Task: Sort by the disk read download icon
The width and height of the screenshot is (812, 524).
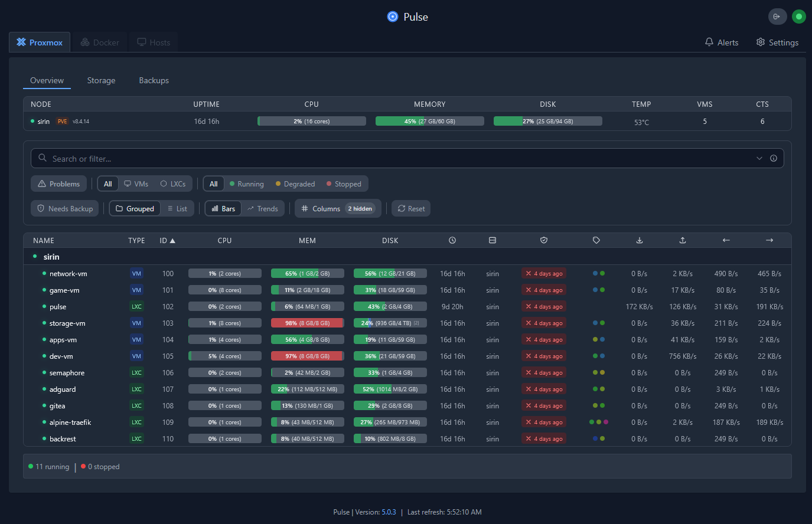Action: tap(640, 240)
